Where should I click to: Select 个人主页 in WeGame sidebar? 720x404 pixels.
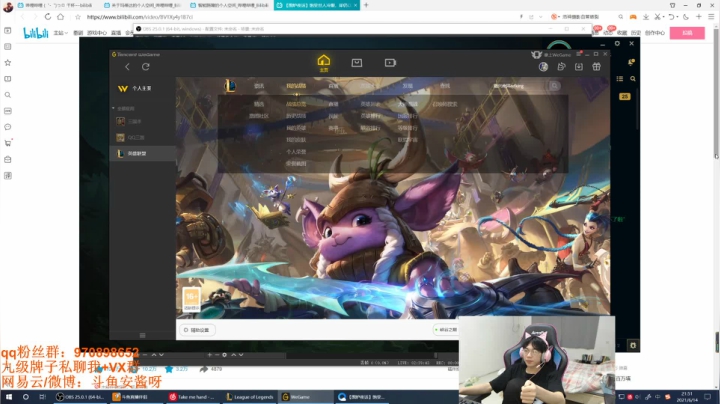point(141,88)
